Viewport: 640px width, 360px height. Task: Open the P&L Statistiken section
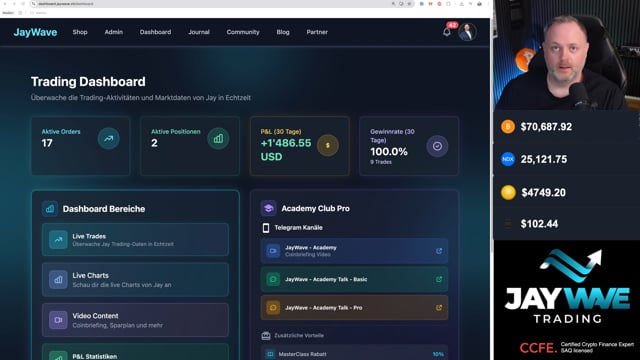point(135,352)
